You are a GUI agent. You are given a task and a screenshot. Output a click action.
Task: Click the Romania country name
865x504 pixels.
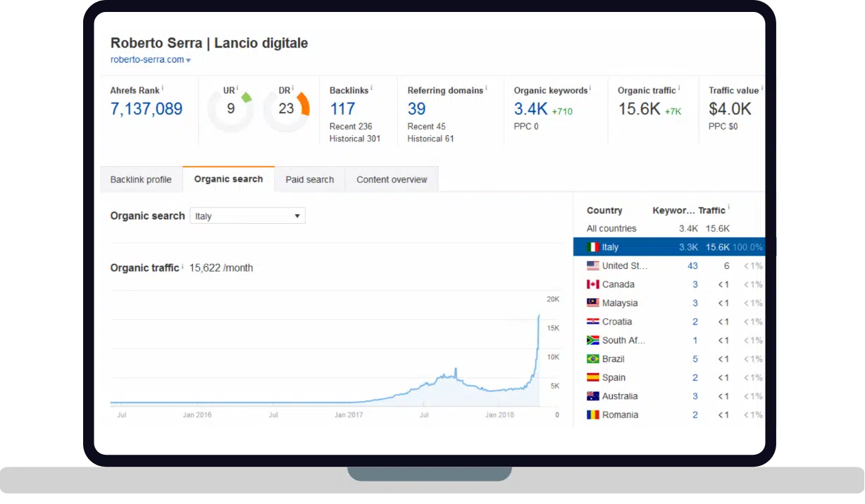(621, 415)
